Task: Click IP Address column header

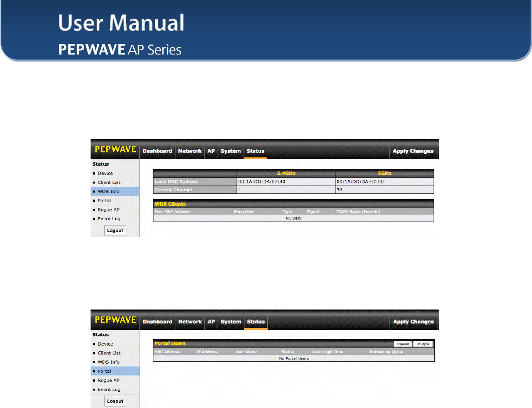Action: point(207,352)
